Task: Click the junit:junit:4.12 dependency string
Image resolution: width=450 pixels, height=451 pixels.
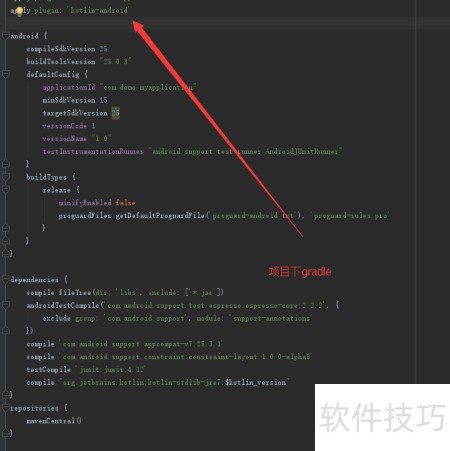Action: pos(111,369)
